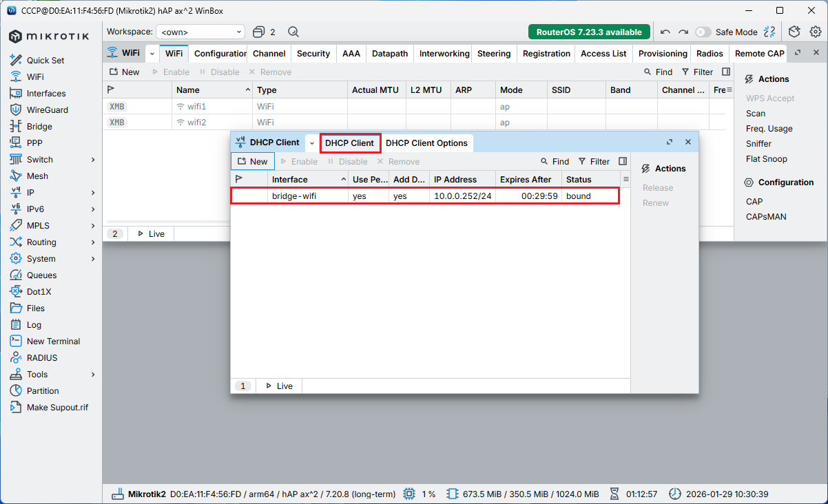Open CAPsMAN configuration
This screenshot has height=504, width=828.
pyautogui.click(x=766, y=217)
